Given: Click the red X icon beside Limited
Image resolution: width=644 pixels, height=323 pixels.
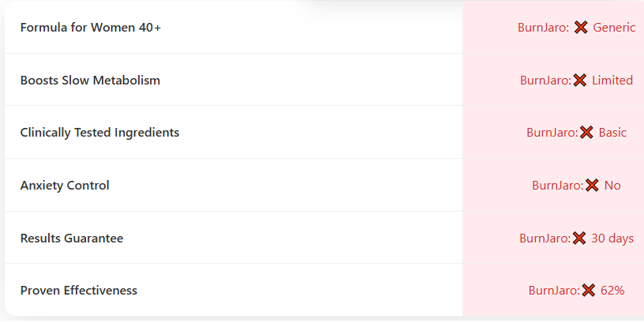Looking at the screenshot, I should pos(580,81).
